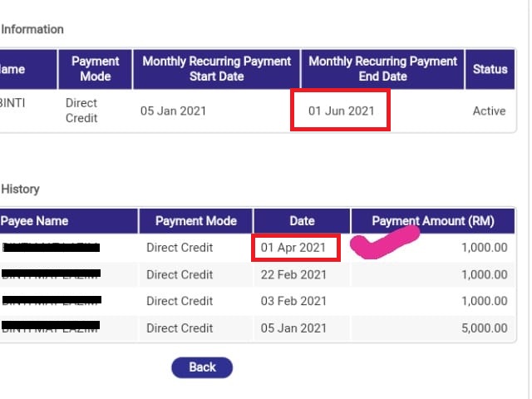Click the Status column header

coord(490,69)
